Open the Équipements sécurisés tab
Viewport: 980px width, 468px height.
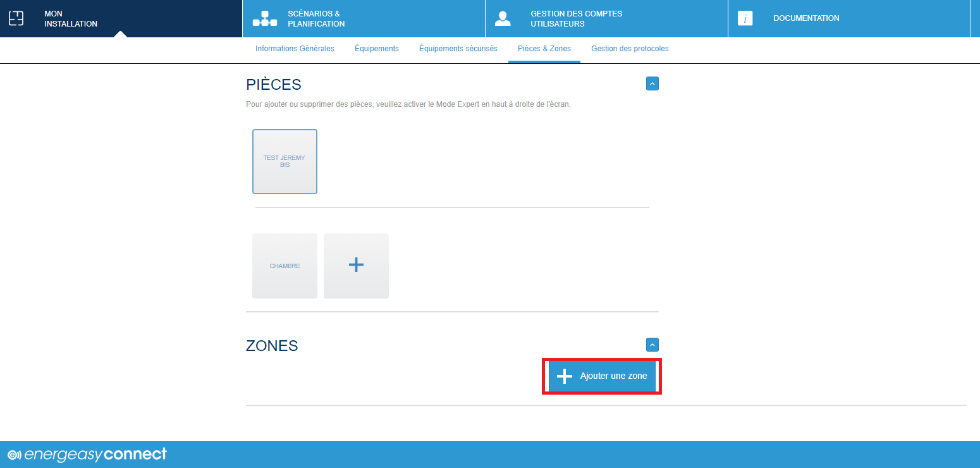(x=458, y=49)
